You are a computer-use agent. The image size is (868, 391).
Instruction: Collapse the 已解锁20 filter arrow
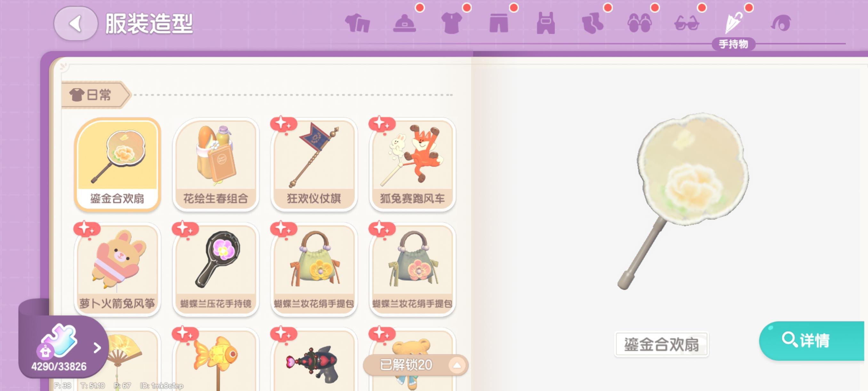[x=457, y=365]
